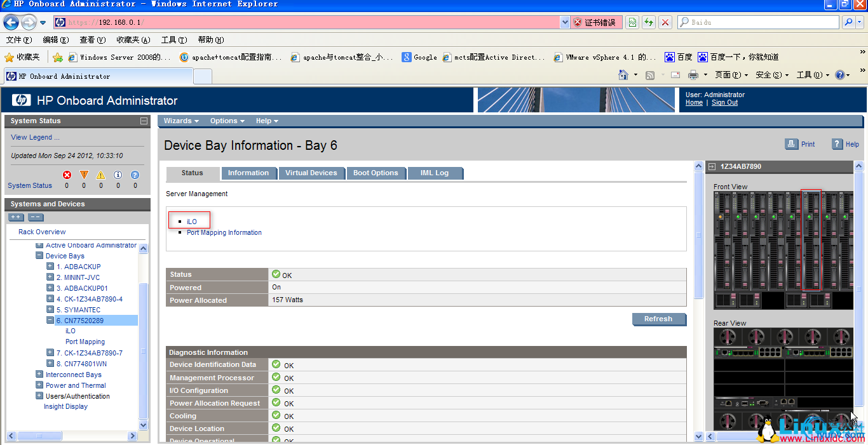Click the Home link in header
Screen dimensions: 868x445
pos(694,102)
